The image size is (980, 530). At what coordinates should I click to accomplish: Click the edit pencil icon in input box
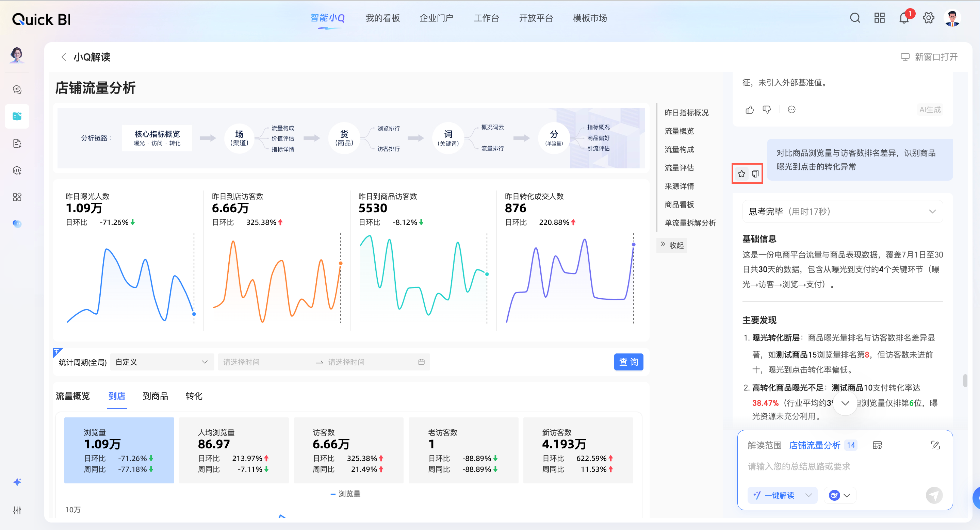pos(935,445)
